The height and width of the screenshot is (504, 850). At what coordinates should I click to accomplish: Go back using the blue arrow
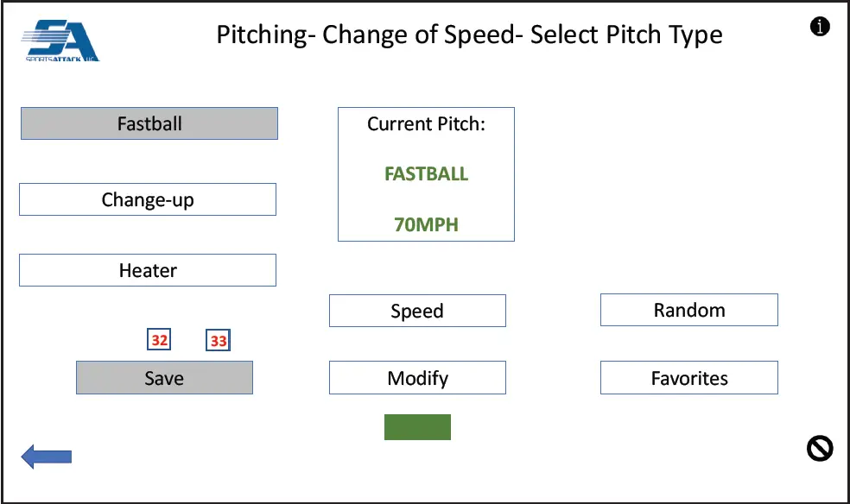[46, 457]
